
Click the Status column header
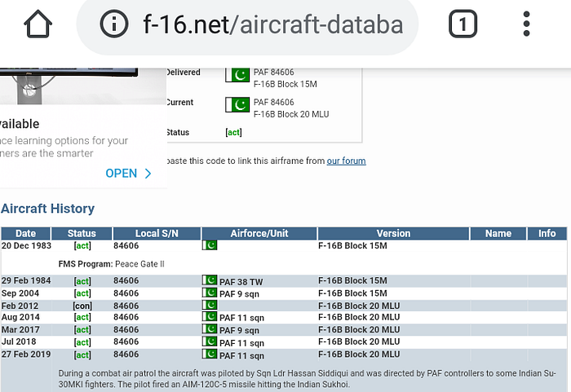pos(82,233)
